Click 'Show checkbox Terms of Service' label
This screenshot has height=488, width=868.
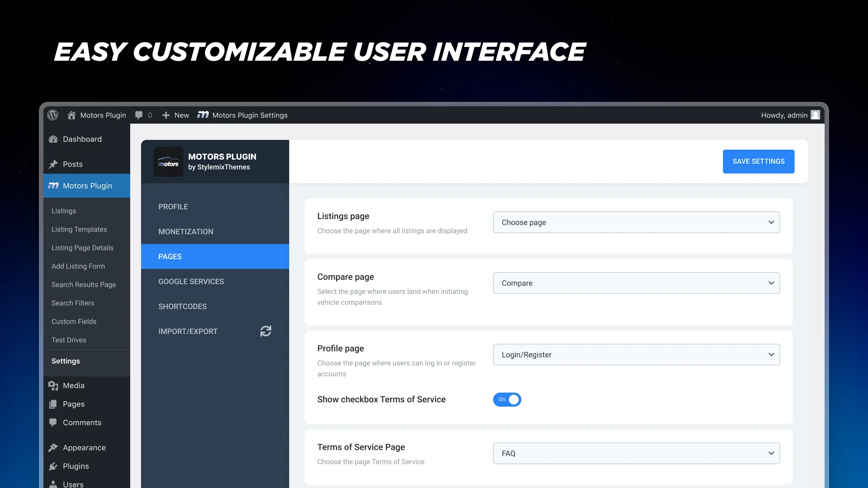click(x=381, y=399)
